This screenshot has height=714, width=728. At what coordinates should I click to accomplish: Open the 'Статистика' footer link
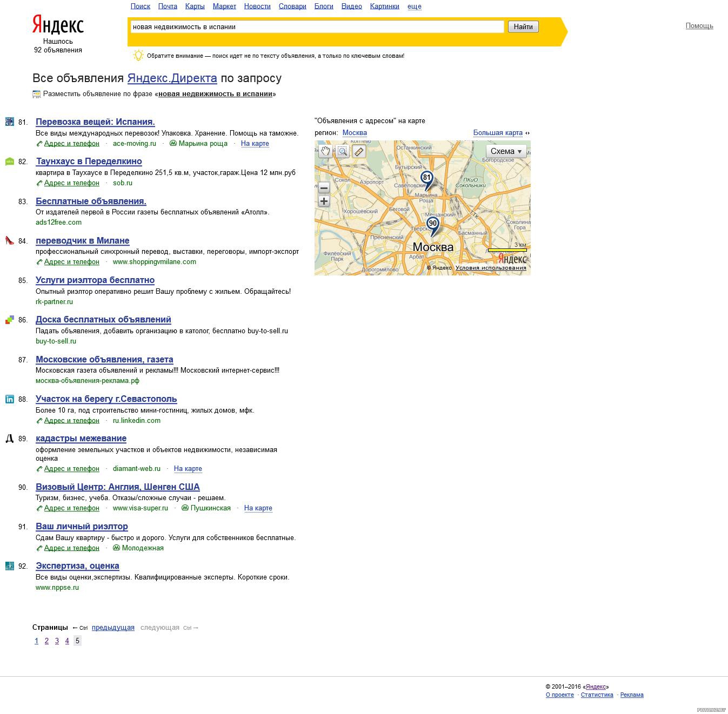coord(597,695)
